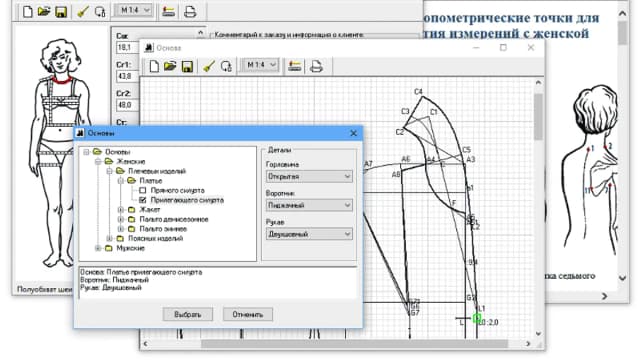Click Save diskette icon in the back window toolbar
This screenshot has width=640, height=360.
tap(61, 11)
